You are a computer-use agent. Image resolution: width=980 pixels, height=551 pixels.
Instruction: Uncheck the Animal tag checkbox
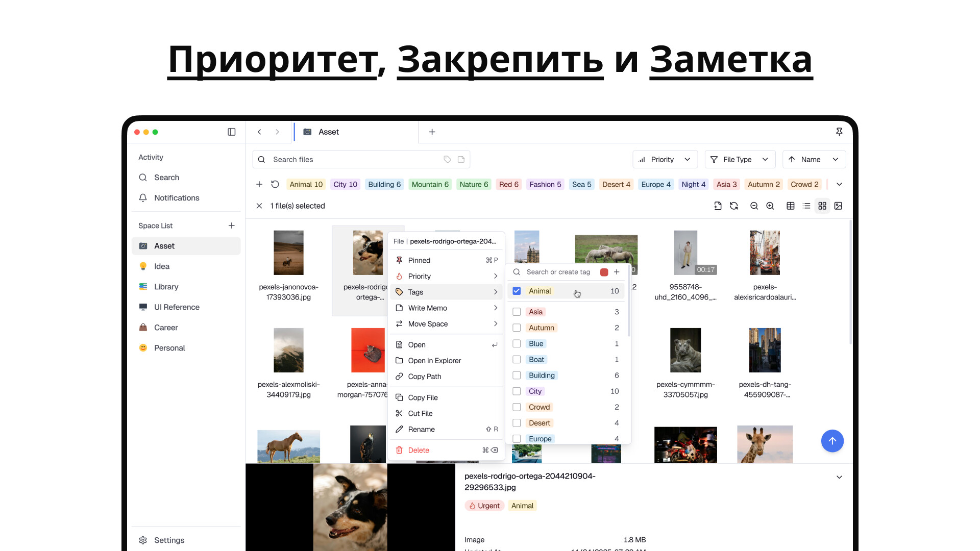[517, 291]
